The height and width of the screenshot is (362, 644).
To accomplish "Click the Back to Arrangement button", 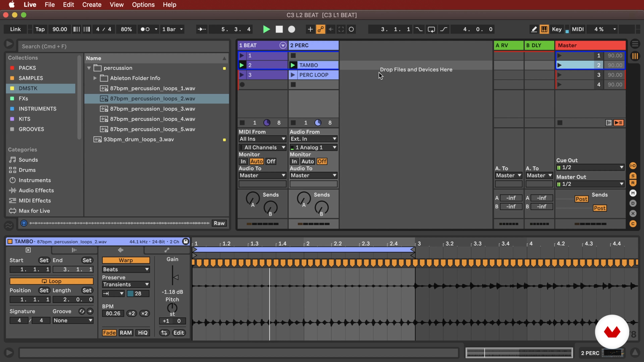I will [x=619, y=123].
